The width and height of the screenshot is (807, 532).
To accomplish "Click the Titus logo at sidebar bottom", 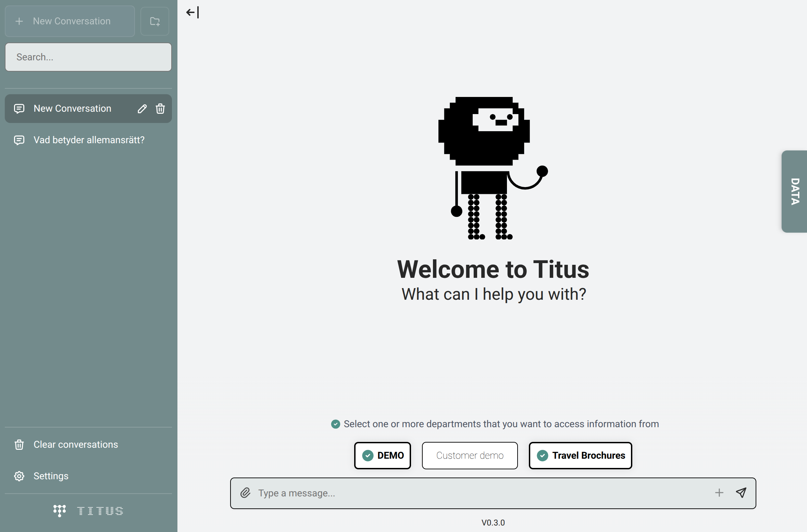I will click(88, 511).
